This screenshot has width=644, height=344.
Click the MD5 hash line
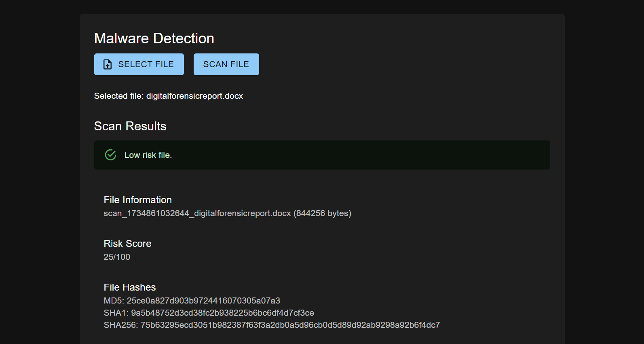point(192,301)
